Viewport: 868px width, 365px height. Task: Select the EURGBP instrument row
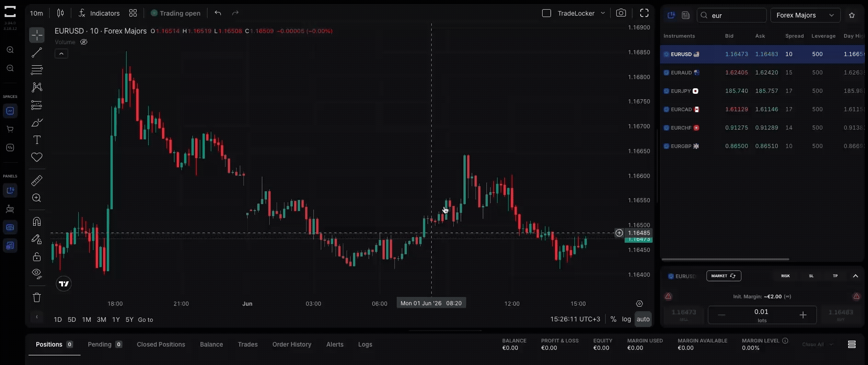pos(762,146)
